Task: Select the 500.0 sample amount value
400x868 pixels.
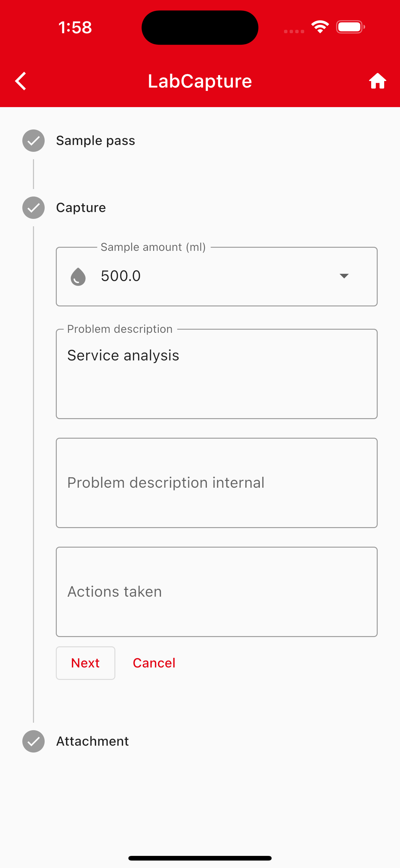Action: pos(121,276)
